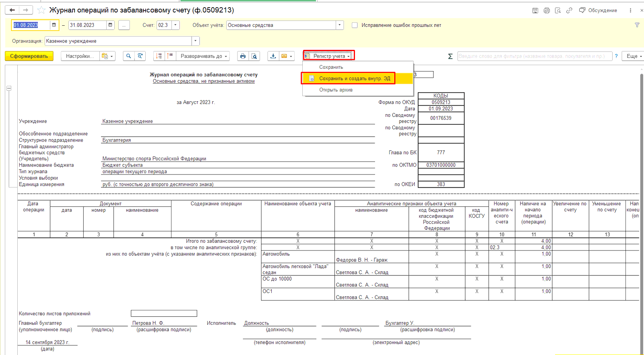The image size is (644, 355).
Task: Open the Регистр учета dropdown button
Action: tap(328, 56)
